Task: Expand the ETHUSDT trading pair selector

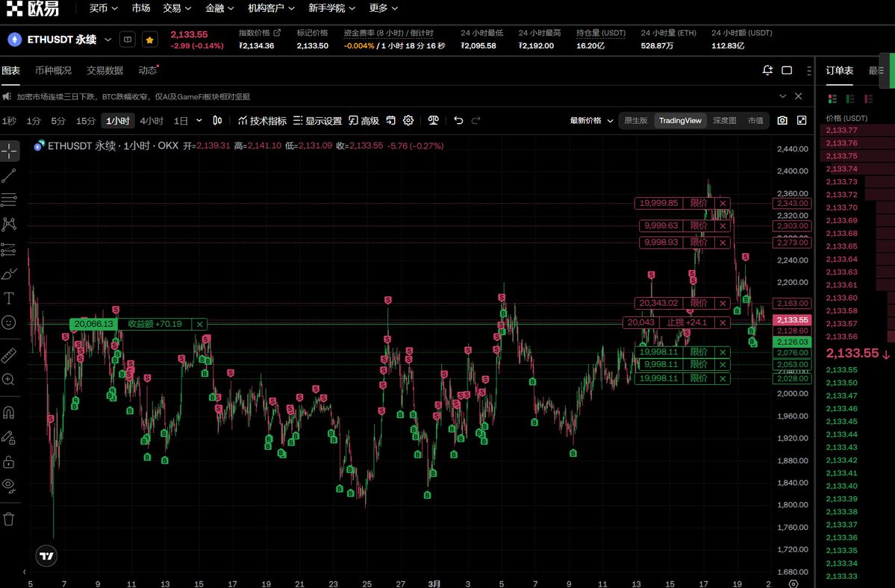Action: [x=107, y=40]
